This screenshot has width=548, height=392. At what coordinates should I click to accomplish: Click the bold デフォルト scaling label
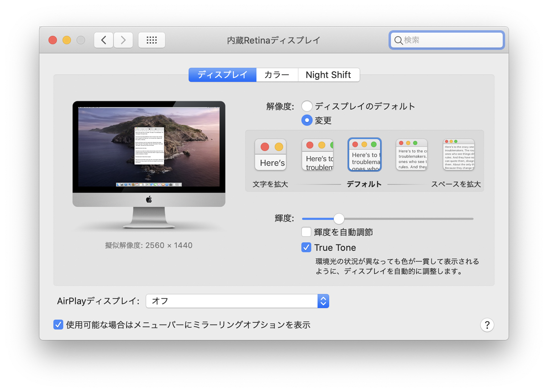click(364, 185)
